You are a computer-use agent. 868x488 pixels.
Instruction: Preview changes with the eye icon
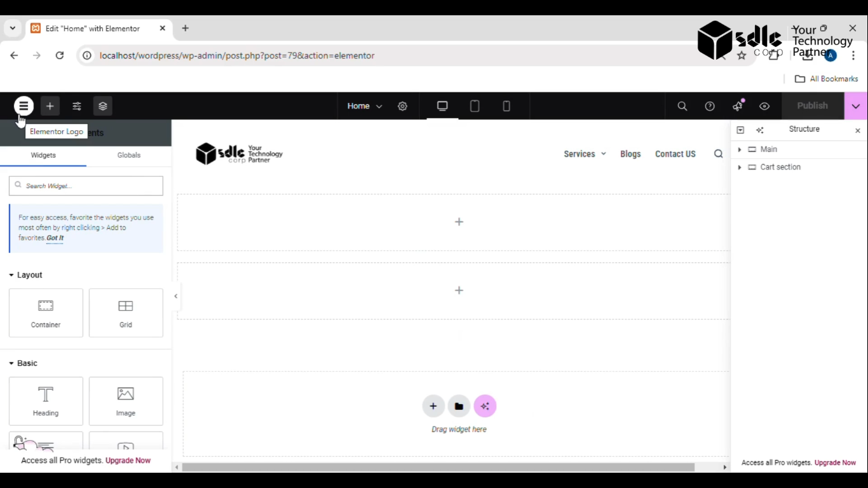tap(764, 106)
